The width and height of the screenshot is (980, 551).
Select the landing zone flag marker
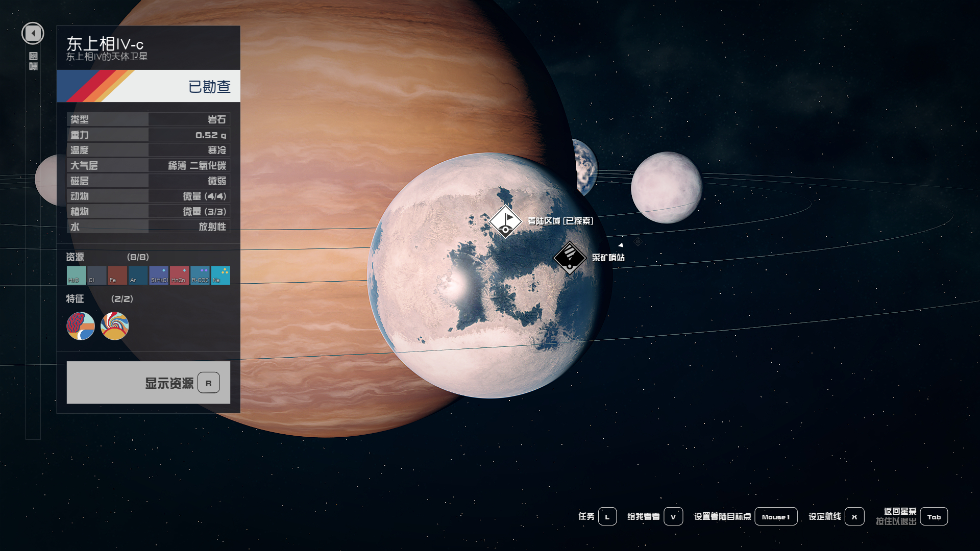505,221
